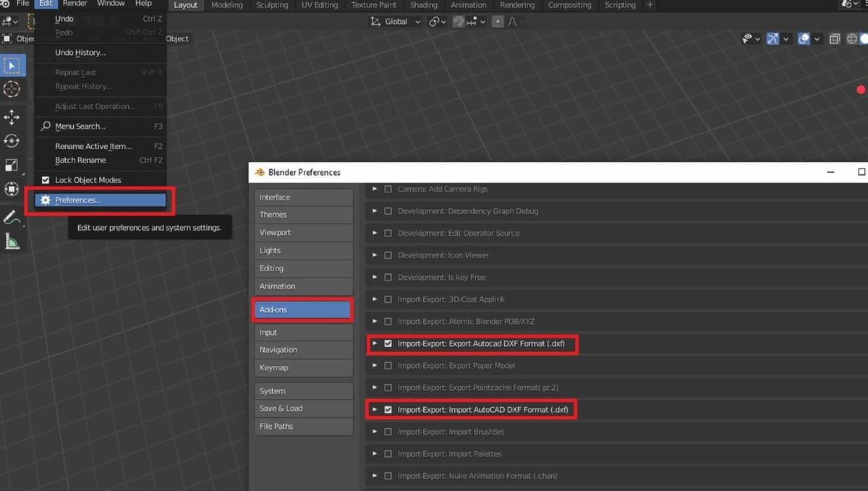Viewport: 868px width, 491px height.
Task: Toggle the snapping magnet icon
Action: [458, 22]
